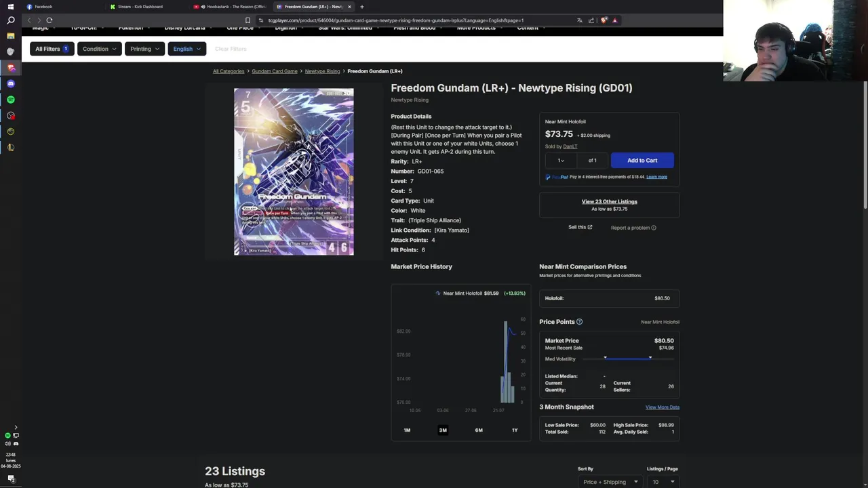Open the Pokemon category menu
The height and width of the screenshot is (488, 868).
click(x=134, y=28)
